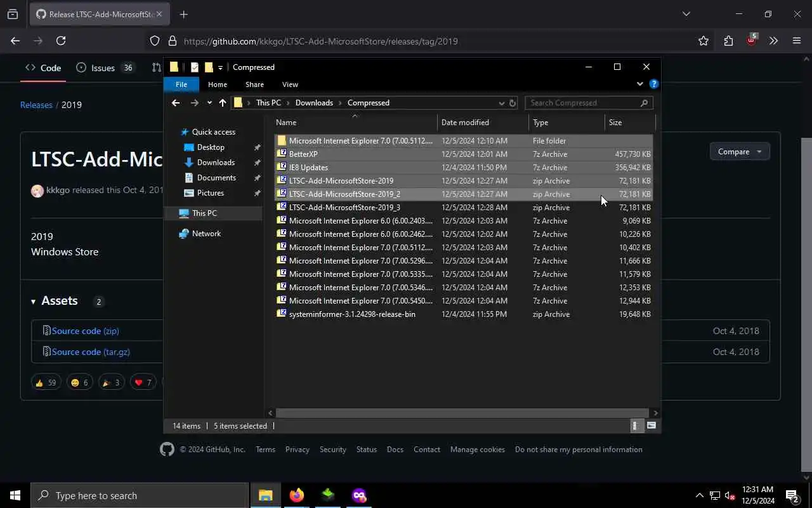Open the File menu in Explorer

181,84
